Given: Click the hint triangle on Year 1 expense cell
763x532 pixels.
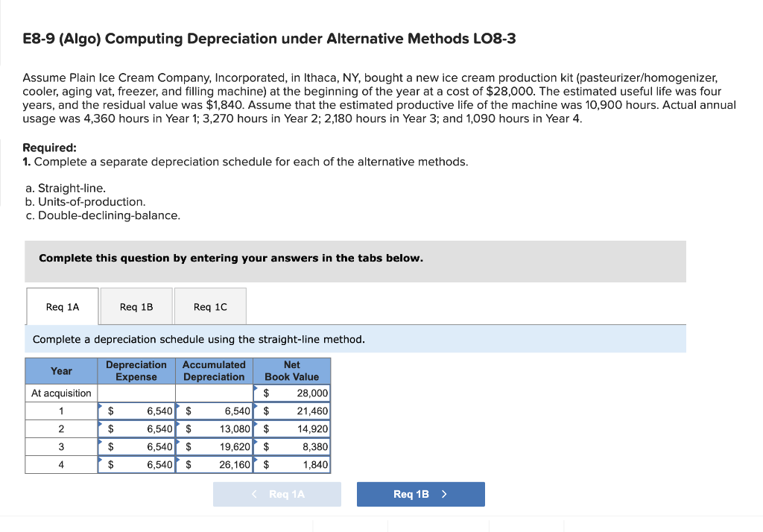Looking at the screenshot, I should (x=102, y=407).
